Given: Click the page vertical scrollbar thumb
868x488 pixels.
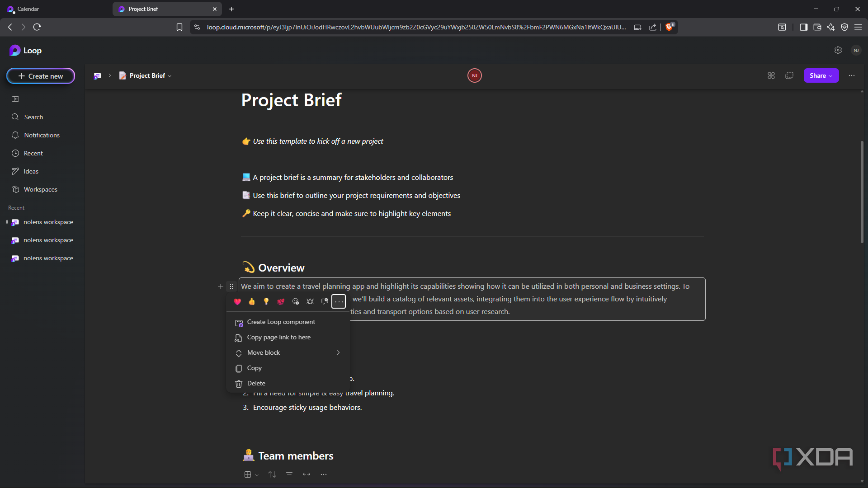Looking at the screenshot, I should (862, 192).
